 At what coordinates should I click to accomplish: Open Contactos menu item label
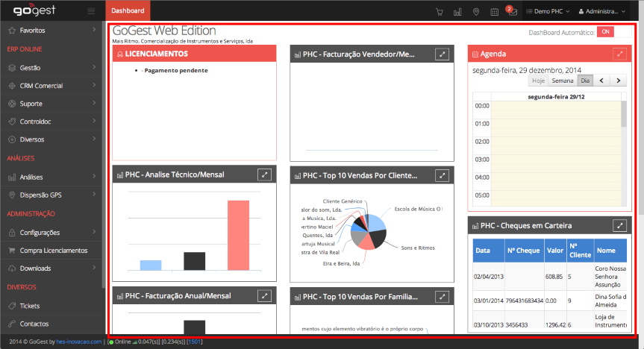[34, 324]
